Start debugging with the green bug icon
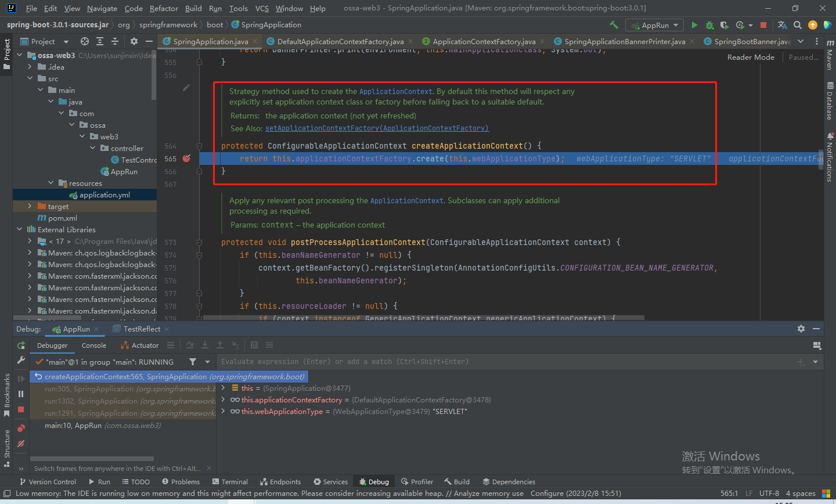This screenshot has height=504, width=836. [709, 25]
